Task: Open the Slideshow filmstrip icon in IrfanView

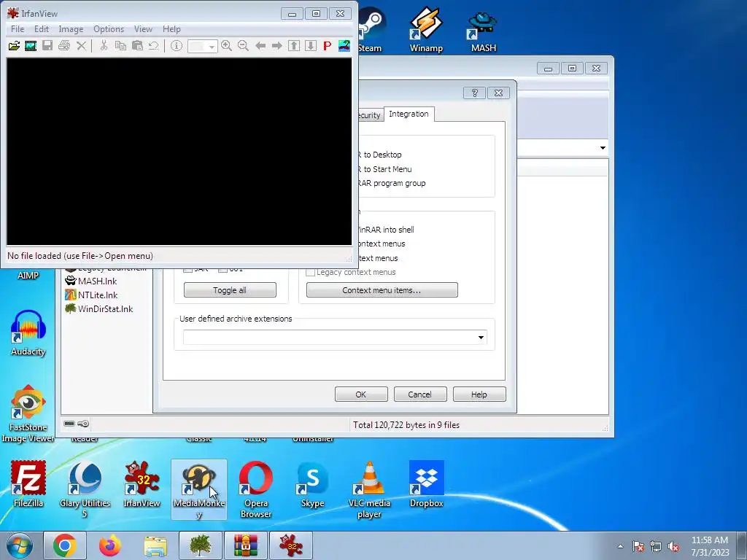Action: [x=31, y=46]
